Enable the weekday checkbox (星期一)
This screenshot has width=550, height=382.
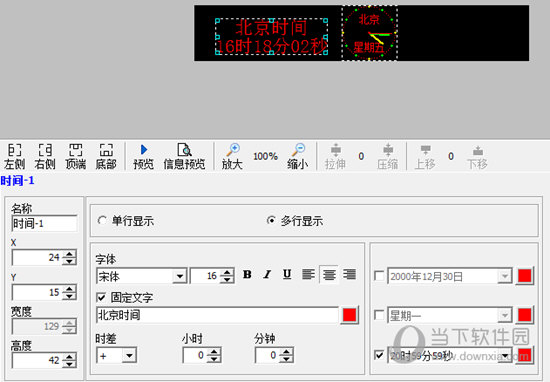(379, 315)
